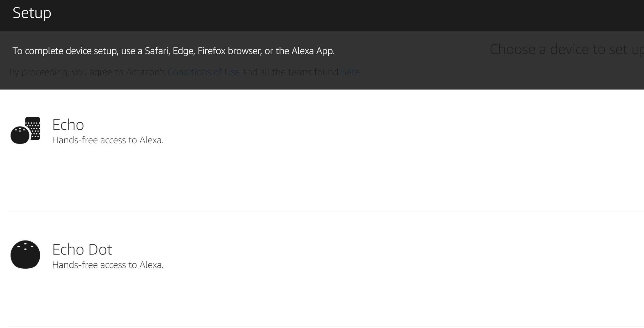The height and width of the screenshot is (328, 644).
Task: Open the "here" terms link
Action: click(x=350, y=72)
